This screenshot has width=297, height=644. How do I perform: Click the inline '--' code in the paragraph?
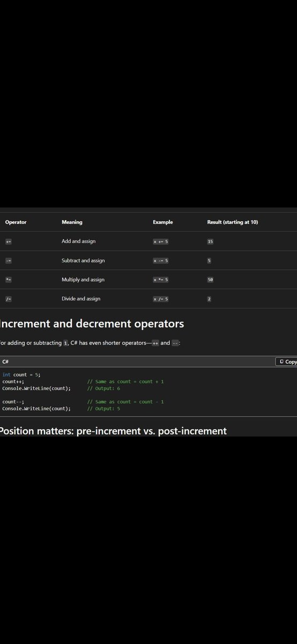(x=175, y=343)
